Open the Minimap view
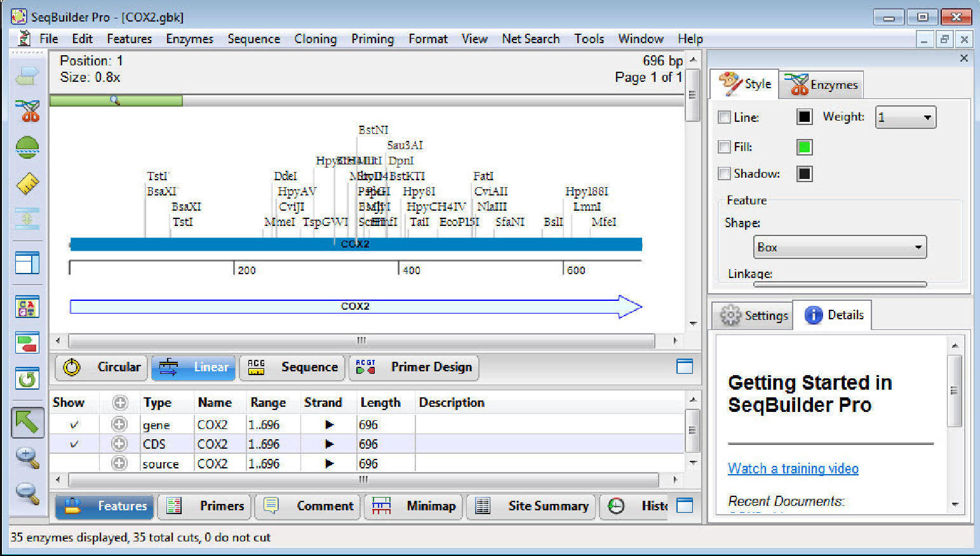 tap(413, 506)
